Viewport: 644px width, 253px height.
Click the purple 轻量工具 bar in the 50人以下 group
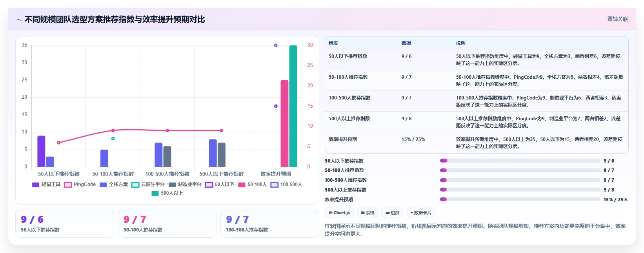tap(41, 151)
